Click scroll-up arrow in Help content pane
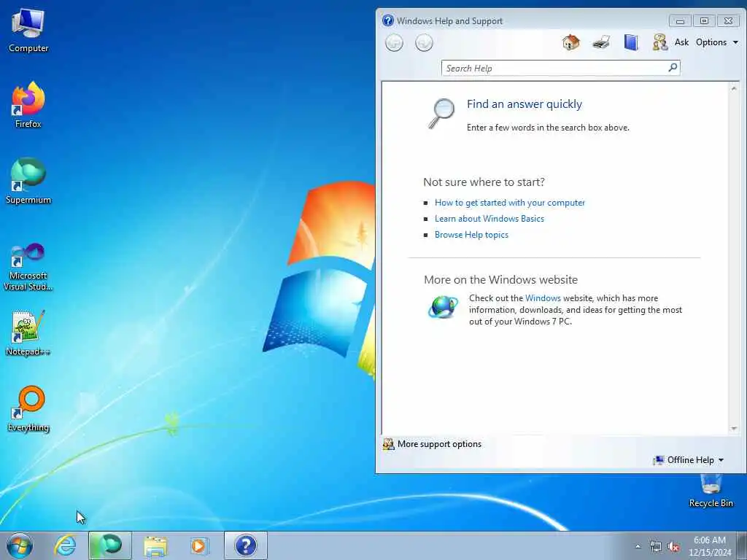The image size is (747, 560). click(x=734, y=88)
